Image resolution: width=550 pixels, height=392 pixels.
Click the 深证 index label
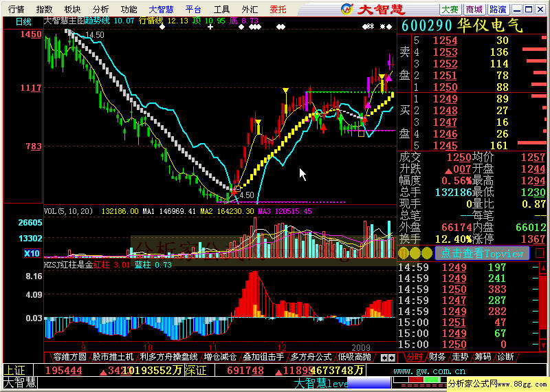pos(195,370)
